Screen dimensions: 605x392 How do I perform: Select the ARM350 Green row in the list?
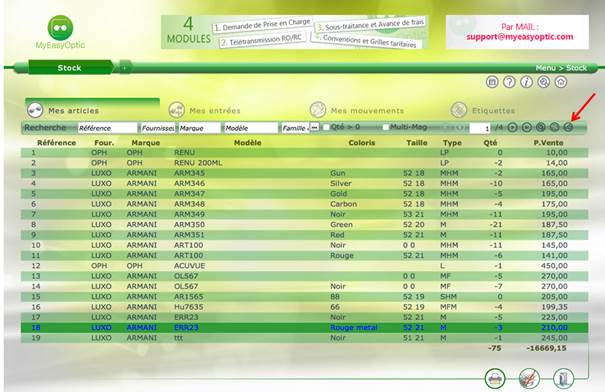click(x=304, y=225)
